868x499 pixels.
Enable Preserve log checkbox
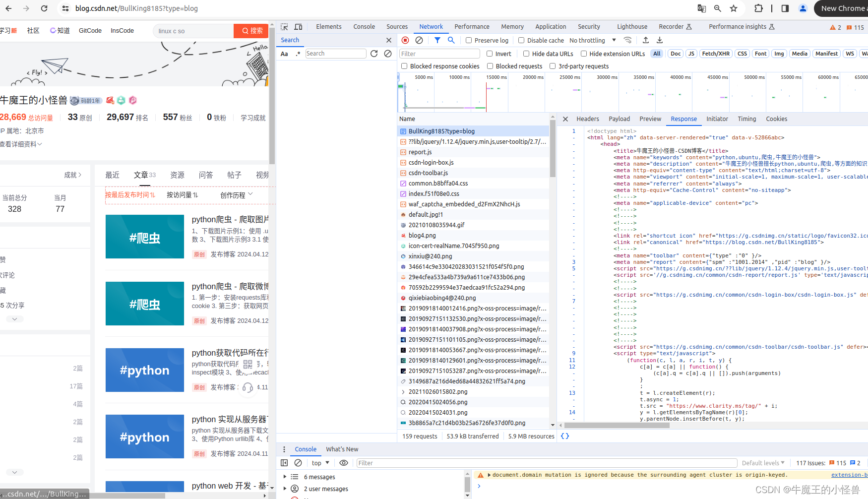tap(469, 40)
